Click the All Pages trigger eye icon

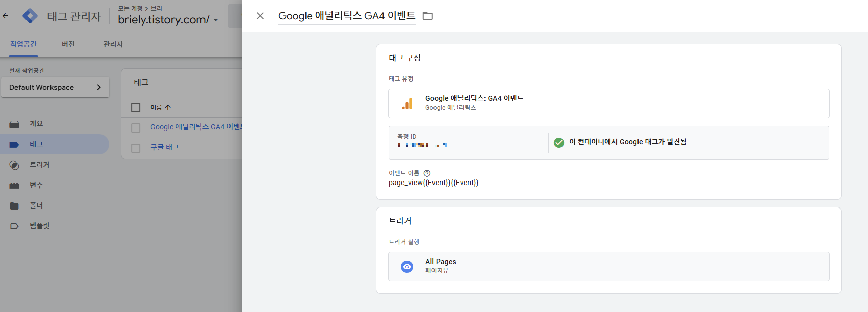pos(407,267)
